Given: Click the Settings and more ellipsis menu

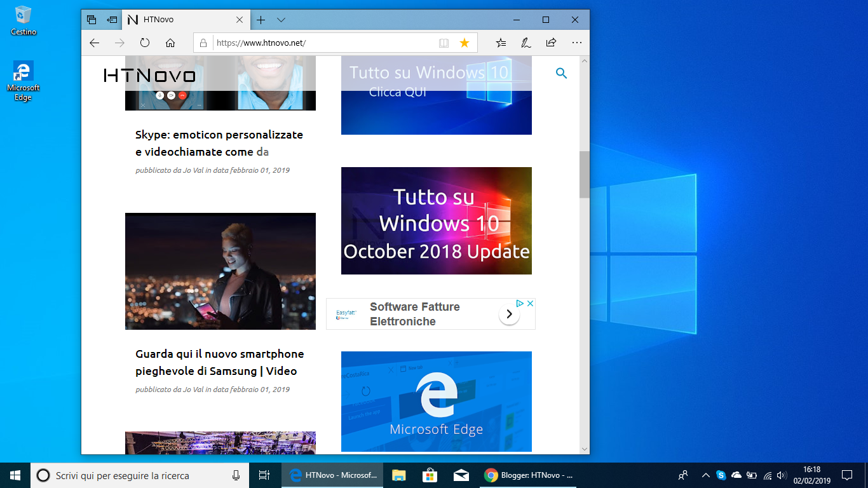Looking at the screenshot, I should click(x=576, y=43).
